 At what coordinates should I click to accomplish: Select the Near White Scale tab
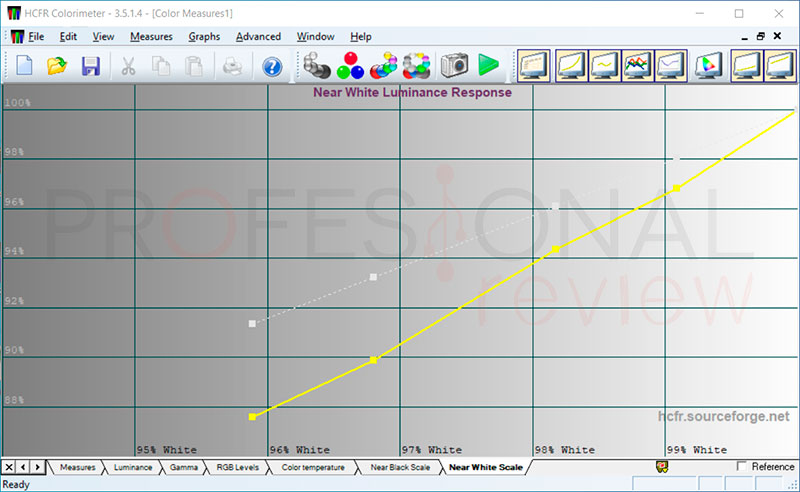(x=486, y=467)
